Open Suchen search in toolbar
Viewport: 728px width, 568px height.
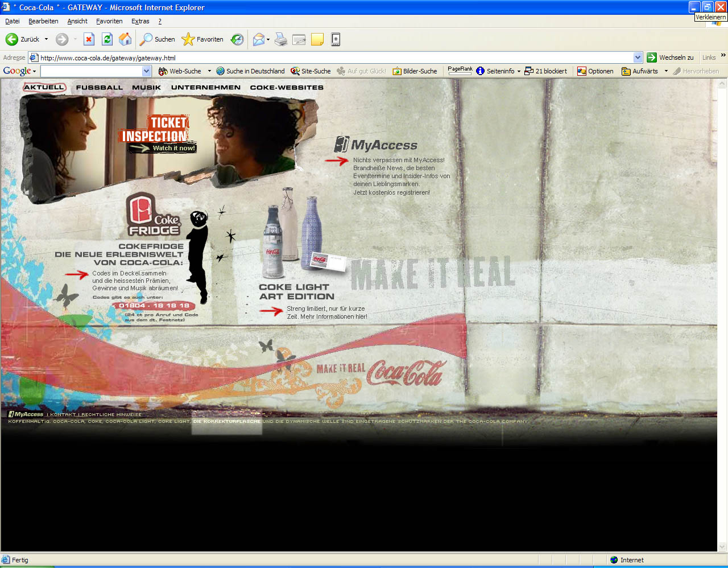tap(158, 39)
